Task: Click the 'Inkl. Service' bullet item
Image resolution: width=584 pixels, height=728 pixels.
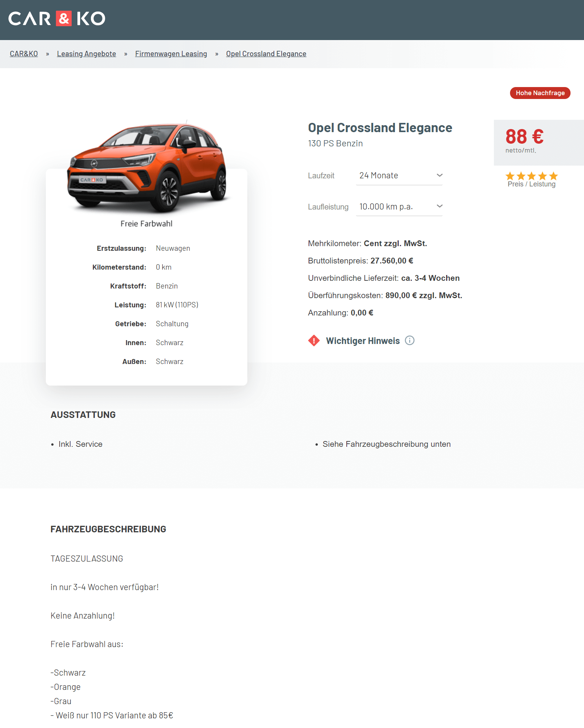Action: pos(81,444)
